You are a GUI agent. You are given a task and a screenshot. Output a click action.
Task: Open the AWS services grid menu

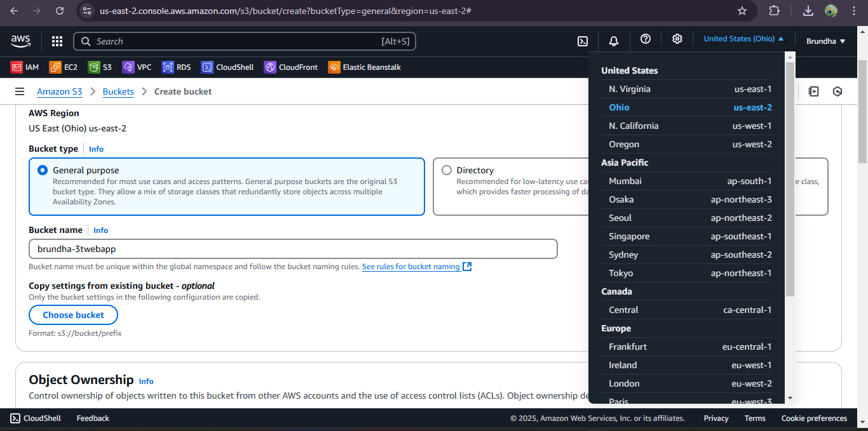pyautogui.click(x=57, y=41)
